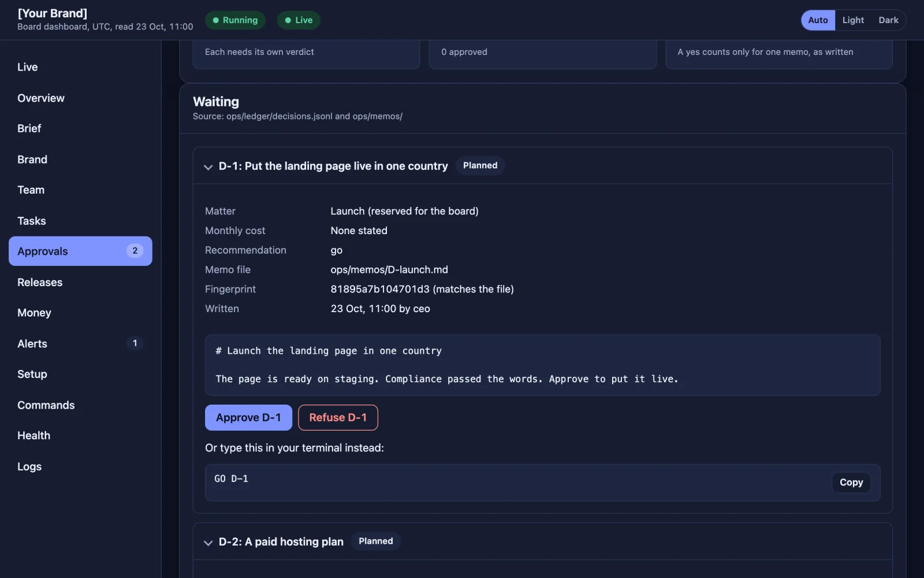The height and width of the screenshot is (578, 924).
Task: Collapse the D-1 landing page decision
Action: click(x=208, y=167)
